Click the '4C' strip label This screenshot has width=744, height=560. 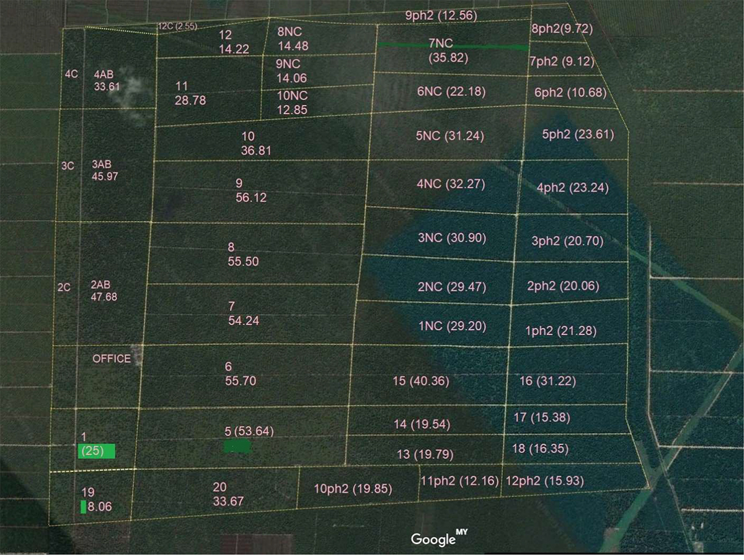click(71, 74)
